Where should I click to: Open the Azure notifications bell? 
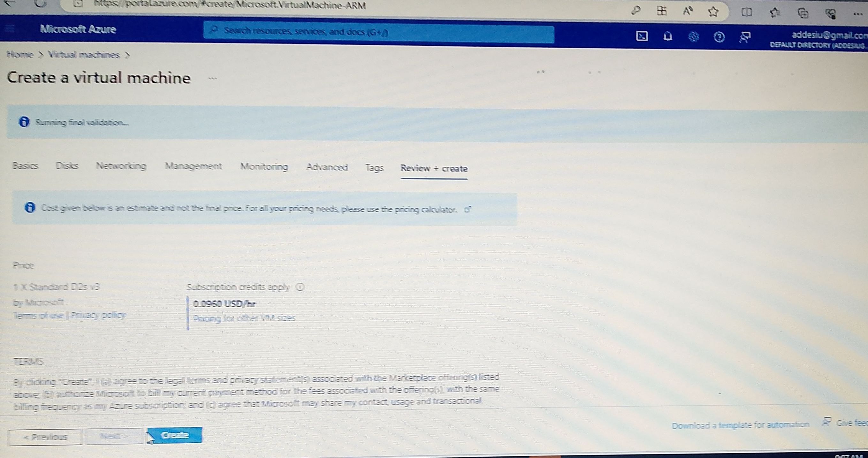click(667, 36)
